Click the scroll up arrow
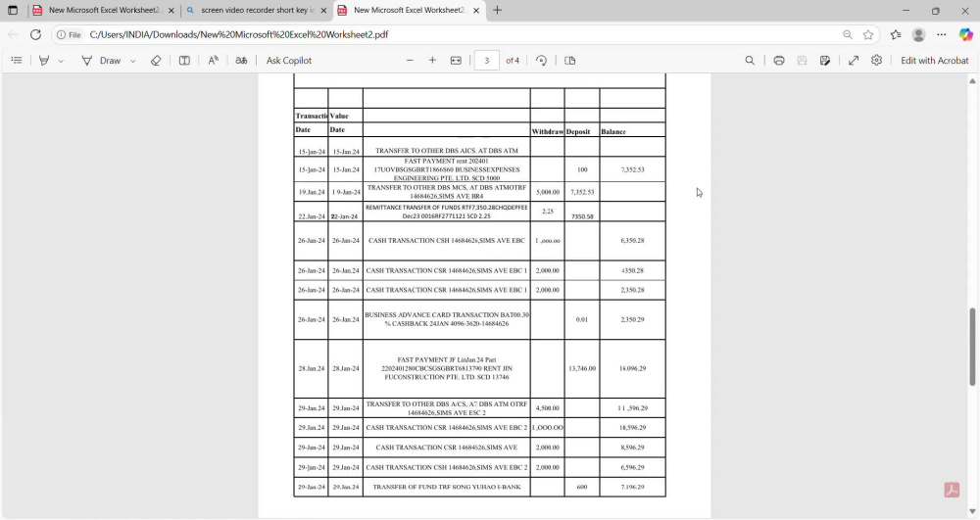Image resolution: width=980 pixels, height=520 pixels. tap(972, 81)
